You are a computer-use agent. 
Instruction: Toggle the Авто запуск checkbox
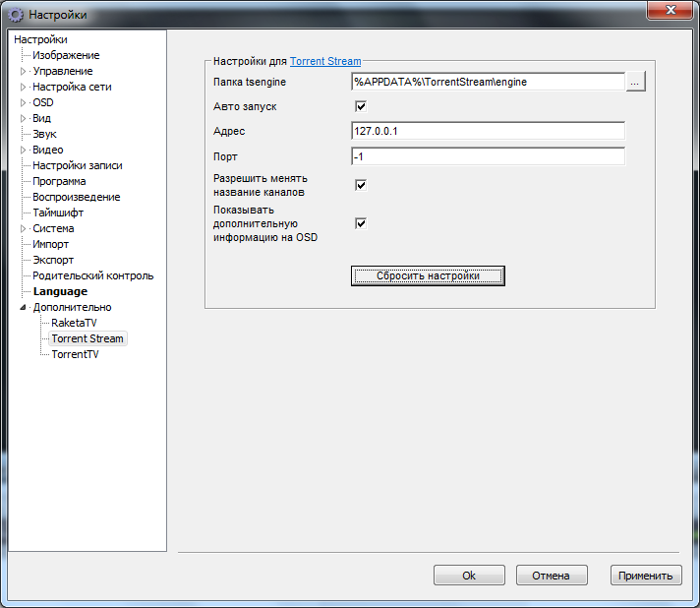pos(361,106)
